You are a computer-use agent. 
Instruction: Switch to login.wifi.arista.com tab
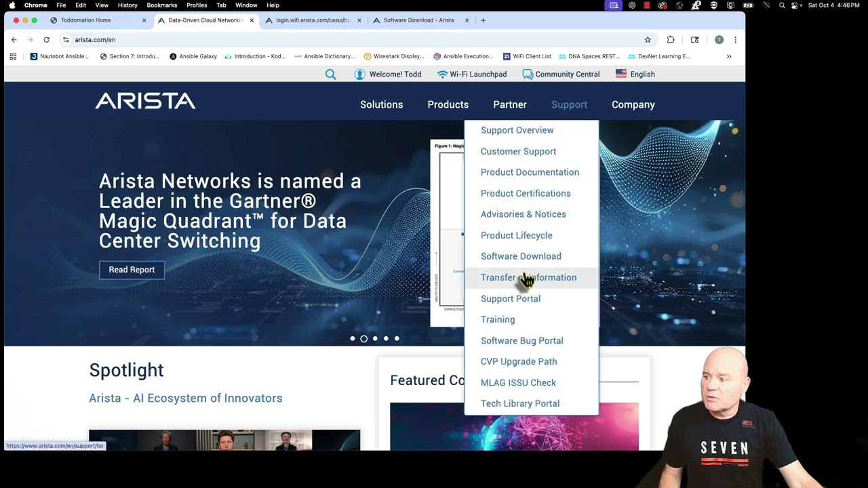point(312,20)
